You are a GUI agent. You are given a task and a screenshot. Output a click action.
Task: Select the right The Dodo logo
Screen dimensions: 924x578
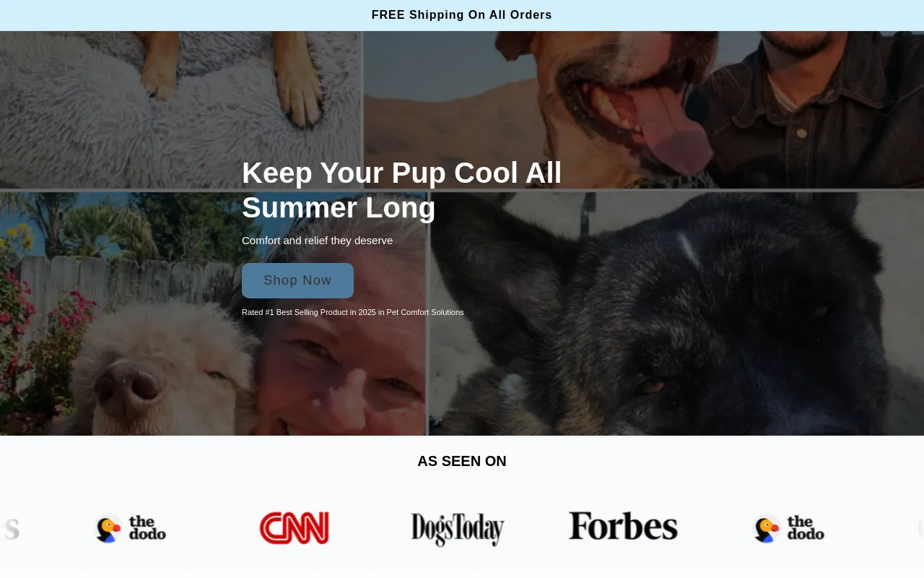(x=788, y=528)
